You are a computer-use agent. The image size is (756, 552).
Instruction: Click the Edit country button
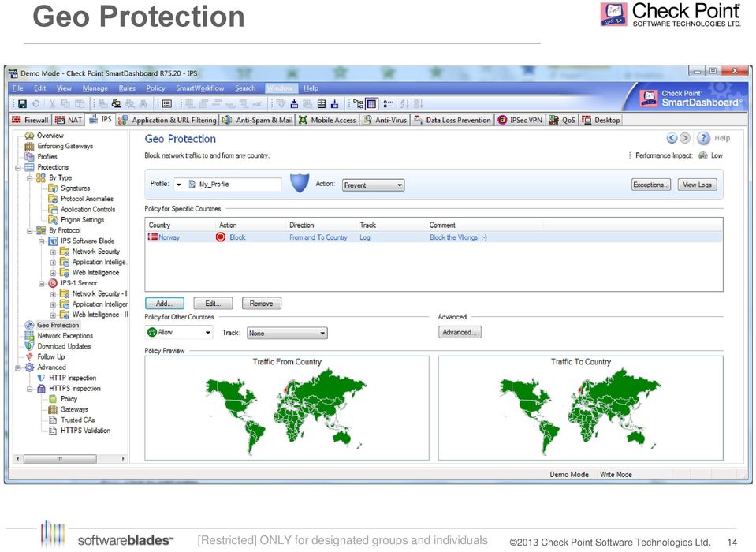click(x=213, y=304)
